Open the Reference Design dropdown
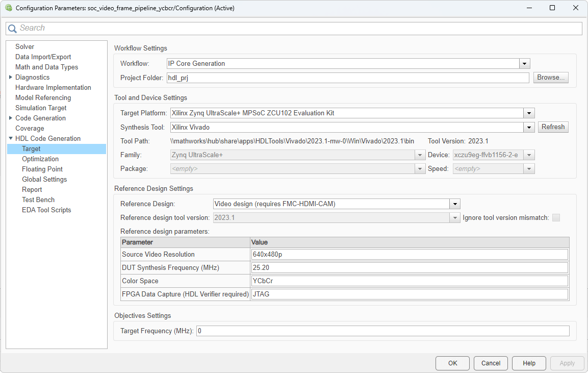588x373 pixels. (454, 204)
